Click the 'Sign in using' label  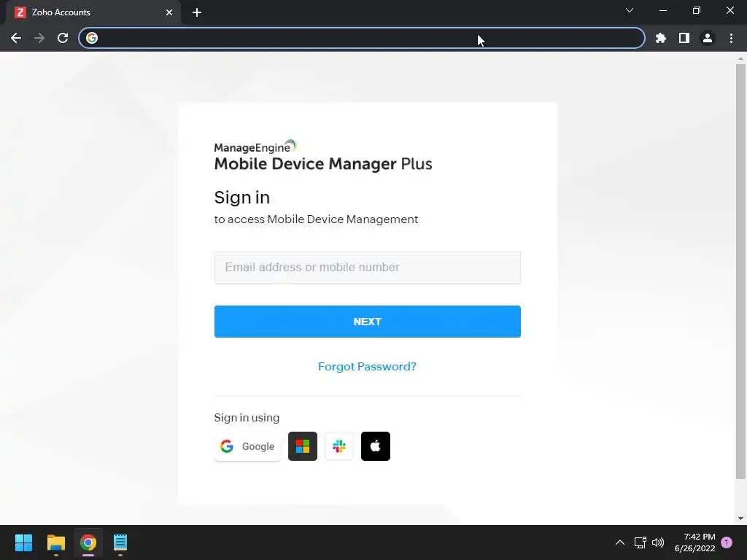click(247, 418)
